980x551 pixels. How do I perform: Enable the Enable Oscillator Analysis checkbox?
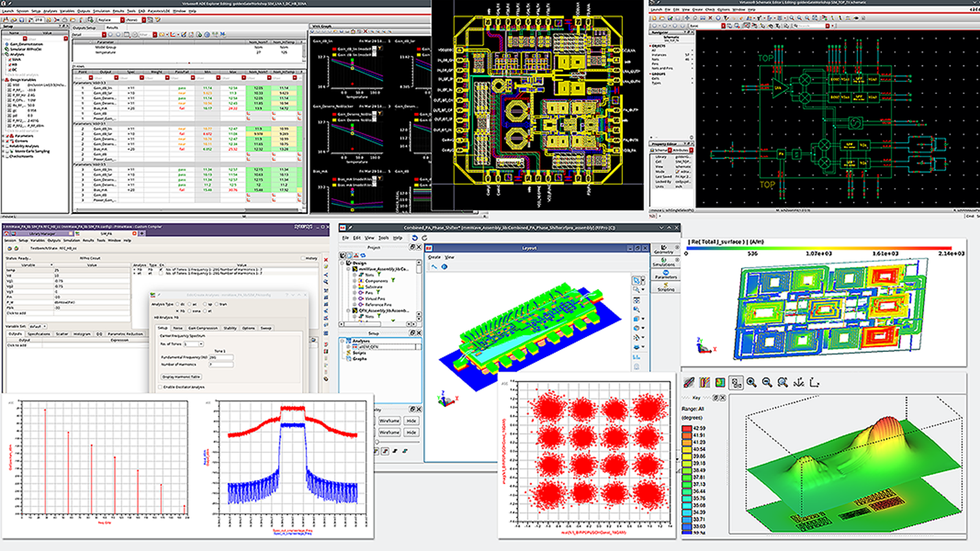pyautogui.click(x=160, y=387)
